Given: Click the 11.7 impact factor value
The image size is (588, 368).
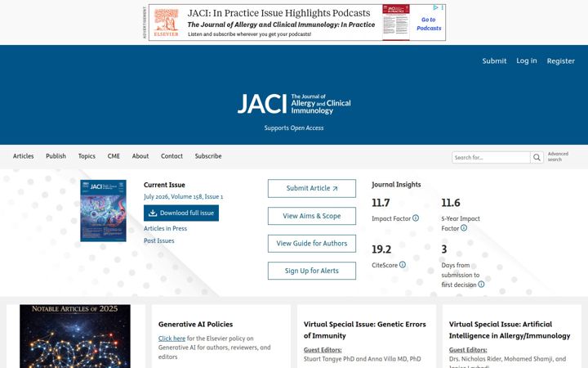Looking at the screenshot, I should (381, 203).
